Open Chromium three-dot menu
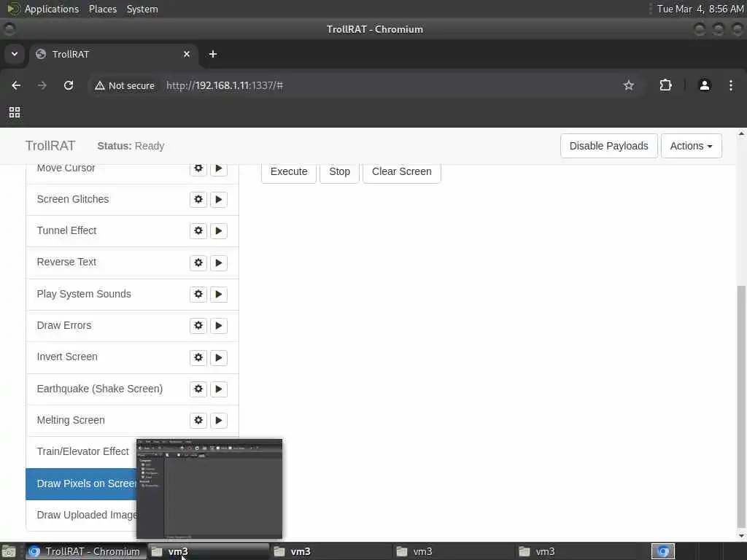Image resolution: width=747 pixels, height=560 pixels. [x=731, y=85]
